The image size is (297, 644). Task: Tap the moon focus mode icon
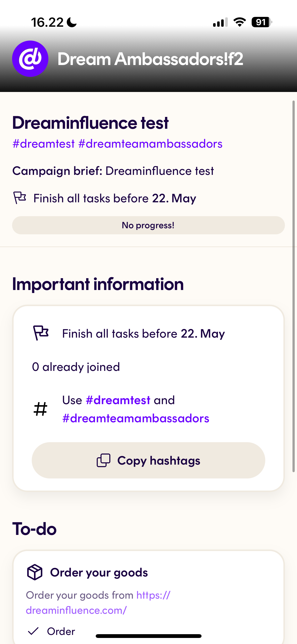(72, 22)
